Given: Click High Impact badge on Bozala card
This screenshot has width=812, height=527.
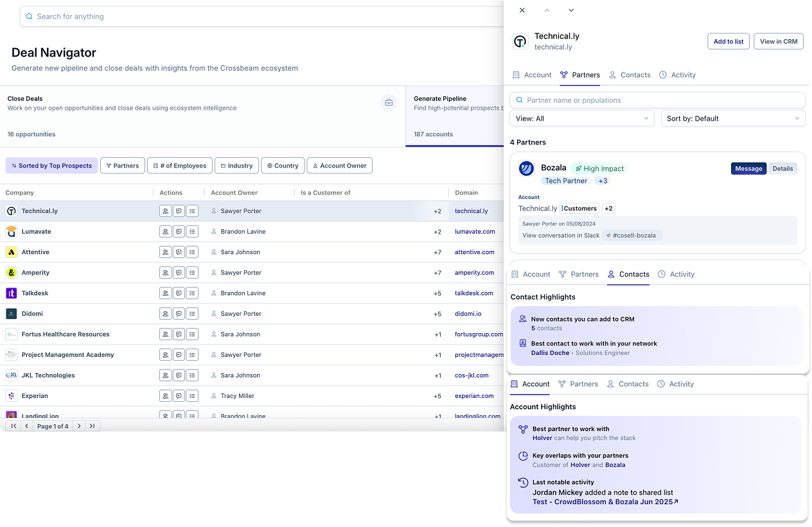Looking at the screenshot, I should point(599,169).
